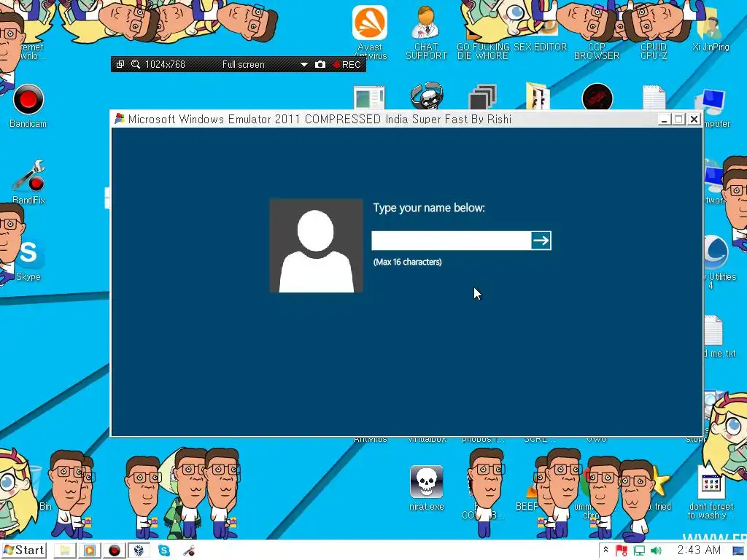
Task: Open the BandiFix desktop icon
Action: [x=28, y=182]
